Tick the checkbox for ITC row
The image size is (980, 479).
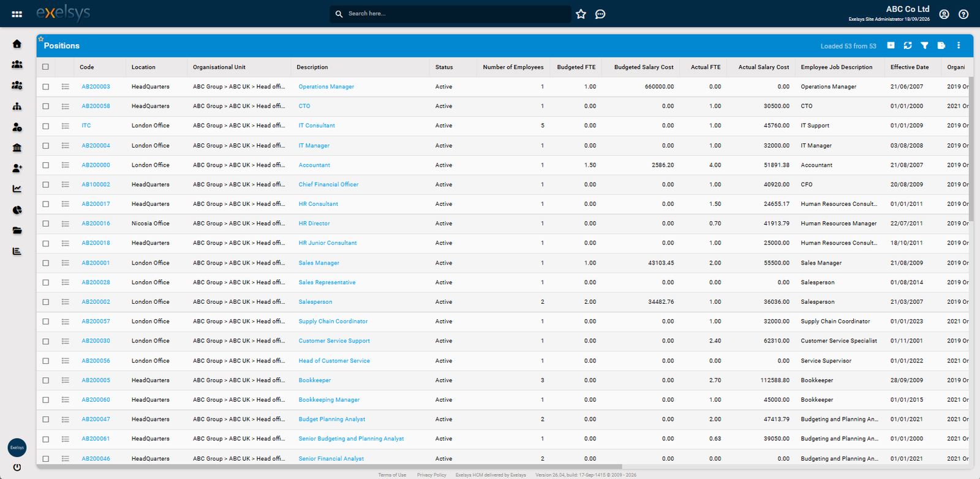coord(45,126)
